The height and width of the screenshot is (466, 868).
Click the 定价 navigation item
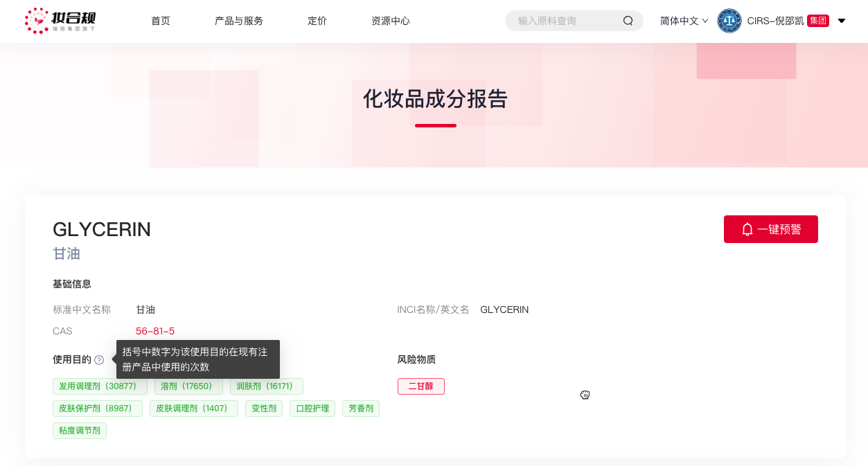click(317, 21)
